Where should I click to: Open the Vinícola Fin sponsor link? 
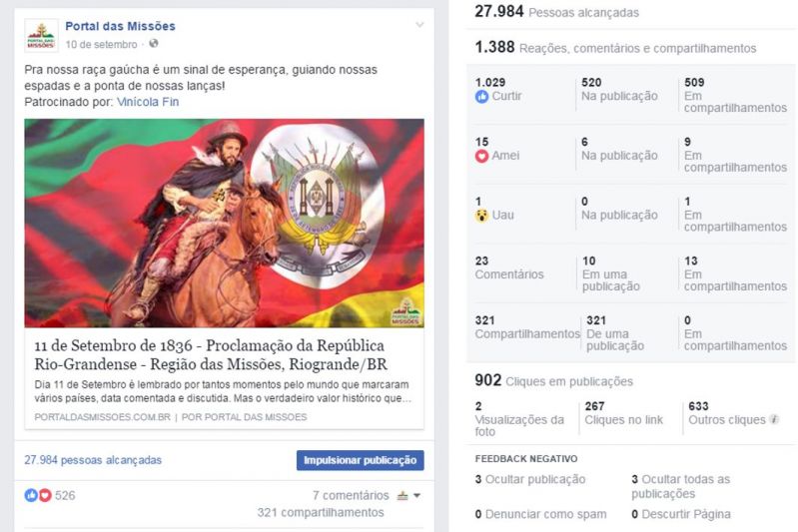click(x=148, y=102)
